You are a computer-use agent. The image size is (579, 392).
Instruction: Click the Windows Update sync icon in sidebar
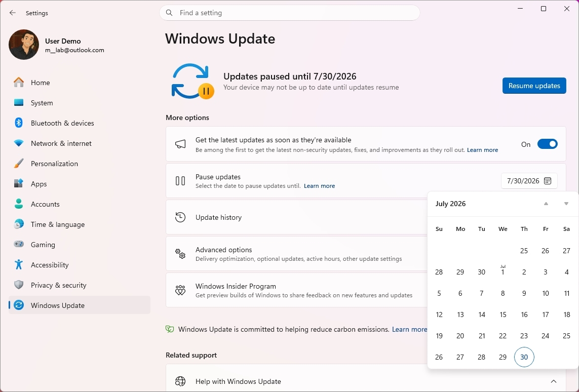[19, 305]
